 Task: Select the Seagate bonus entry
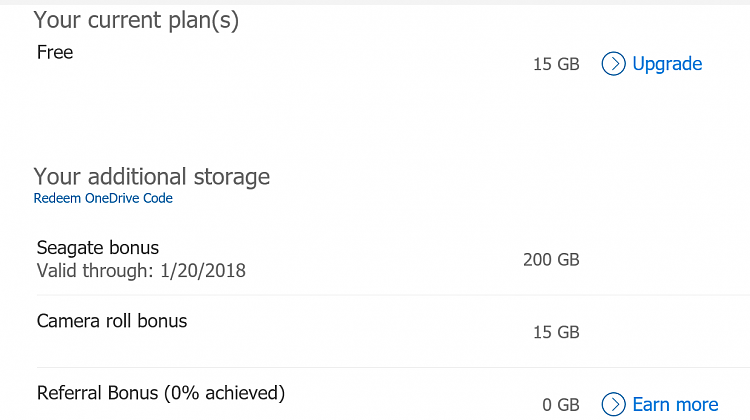pyautogui.click(x=98, y=248)
